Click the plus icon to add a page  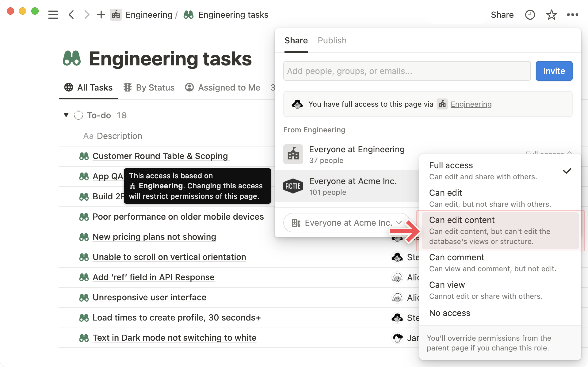point(101,15)
